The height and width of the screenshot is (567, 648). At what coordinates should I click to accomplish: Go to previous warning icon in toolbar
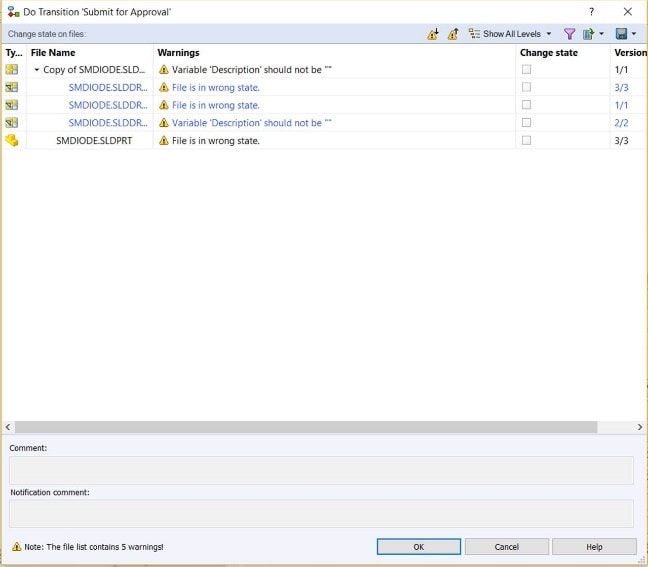[453, 34]
